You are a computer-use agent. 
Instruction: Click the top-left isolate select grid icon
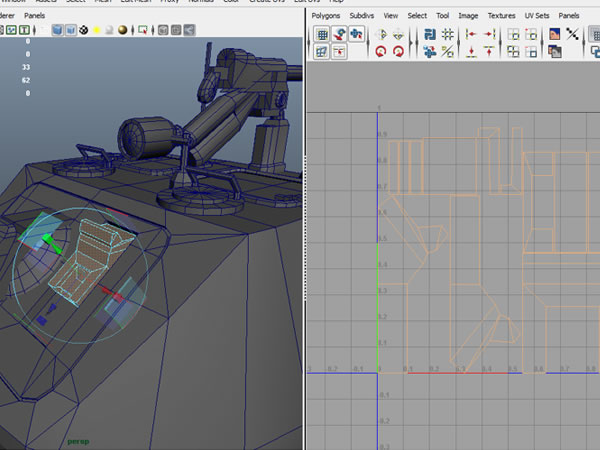coord(513,34)
